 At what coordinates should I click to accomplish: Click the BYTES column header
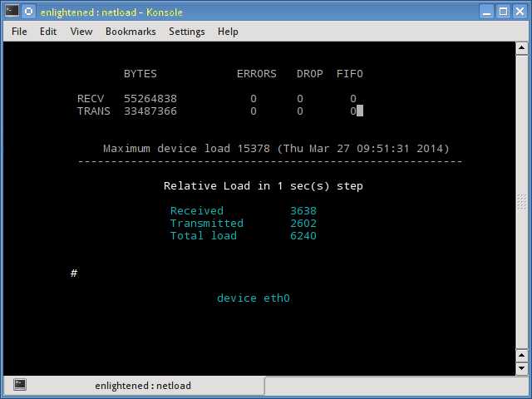140,74
